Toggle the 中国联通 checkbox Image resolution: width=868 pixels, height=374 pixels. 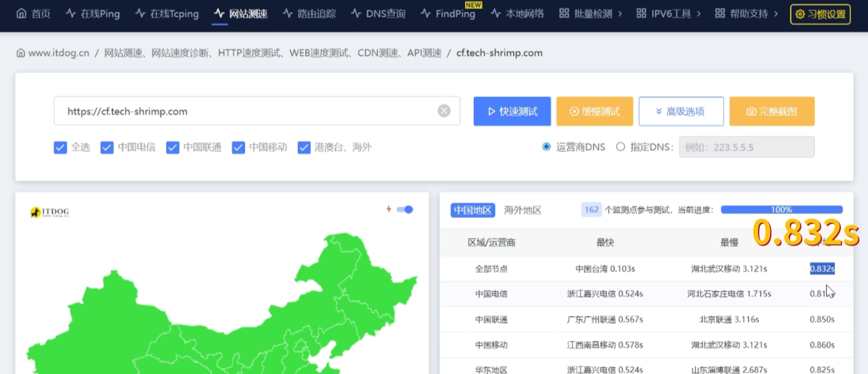tap(173, 148)
